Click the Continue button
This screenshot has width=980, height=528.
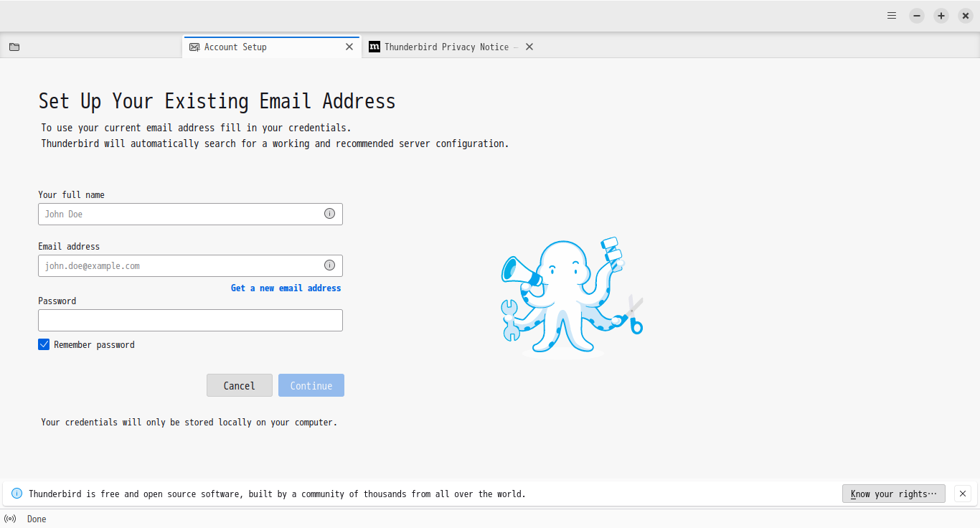[311, 385]
